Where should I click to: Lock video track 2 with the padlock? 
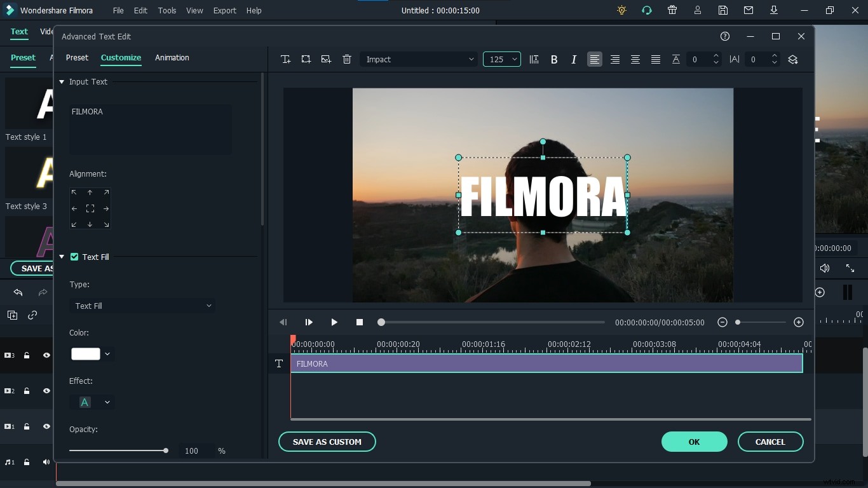point(27,391)
